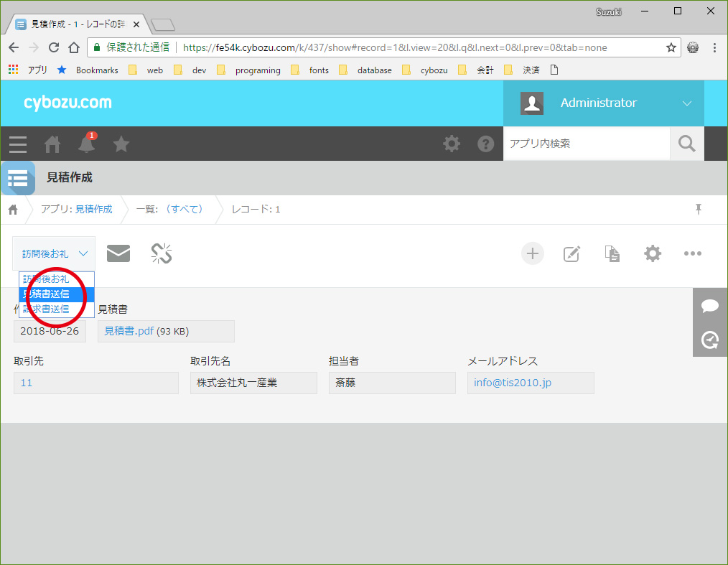Click the info@tis2010.jp email link
This screenshot has width=728, height=565.
pyautogui.click(x=513, y=383)
